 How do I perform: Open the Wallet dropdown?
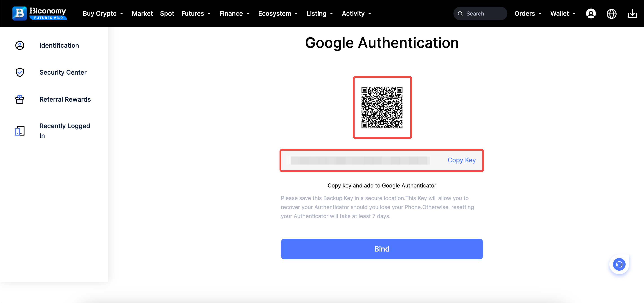[x=563, y=13]
